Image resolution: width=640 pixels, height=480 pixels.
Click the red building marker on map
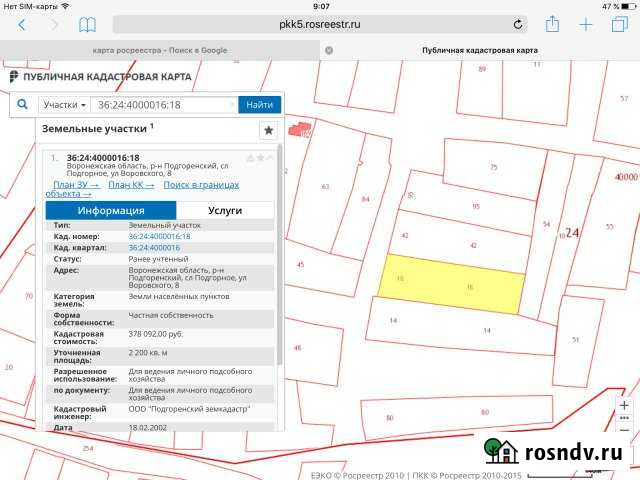click(x=300, y=129)
